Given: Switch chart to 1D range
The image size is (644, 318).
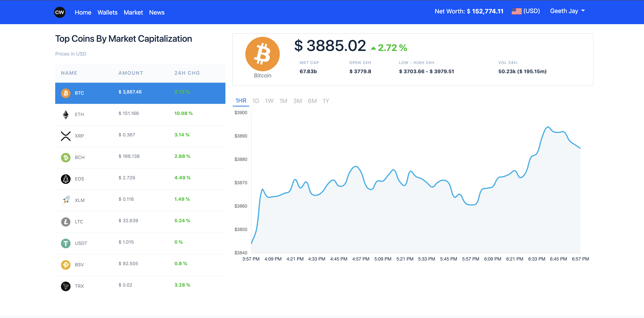Looking at the screenshot, I should tap(255, 101).
